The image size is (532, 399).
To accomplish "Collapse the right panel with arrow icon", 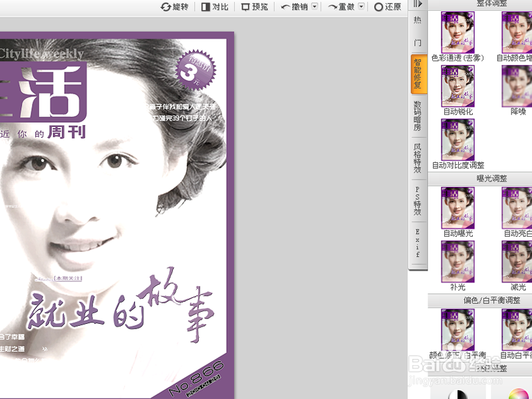I will coord(418,4).
